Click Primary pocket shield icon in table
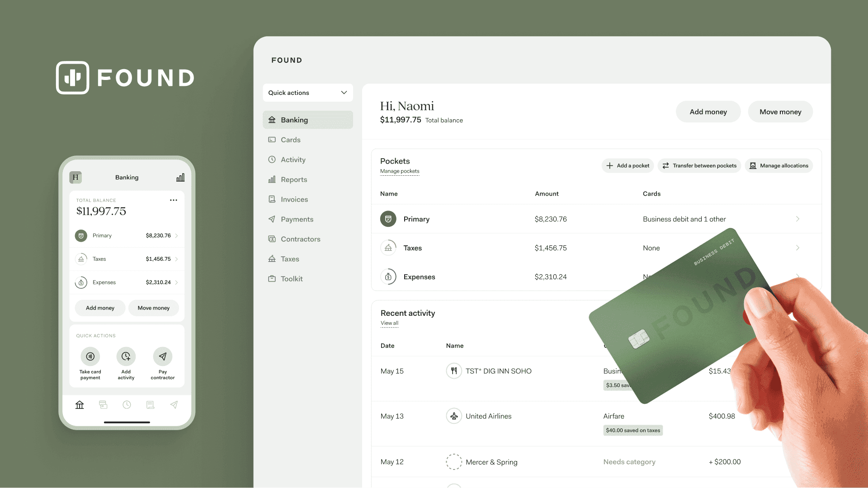The width and height of the screenshot is (868, 488). 388,219
